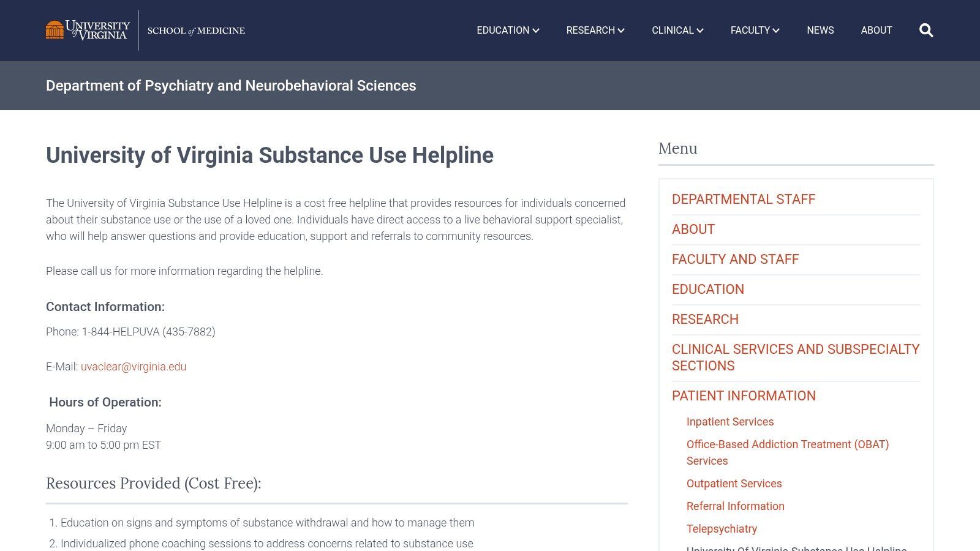980x551 pixels.
Task: Open the Telepsychiatry link
Action: [x=722, y=529]
